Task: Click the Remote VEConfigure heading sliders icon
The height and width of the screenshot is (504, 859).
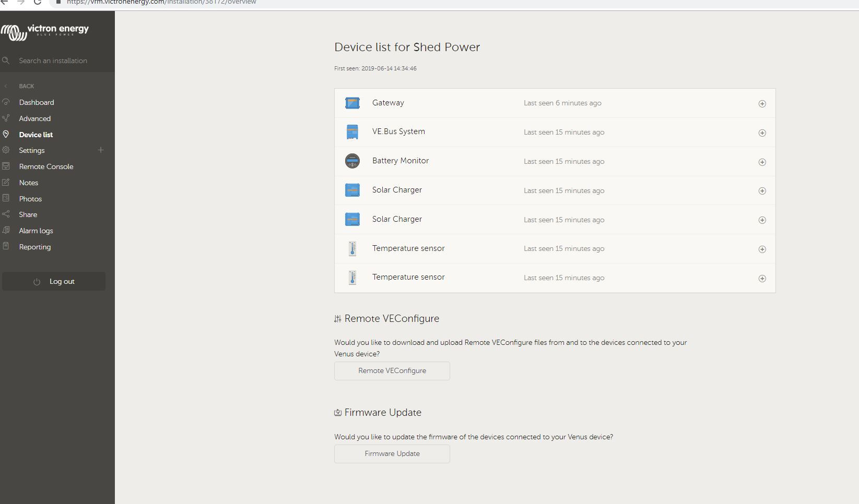Action: pos(338,319)
